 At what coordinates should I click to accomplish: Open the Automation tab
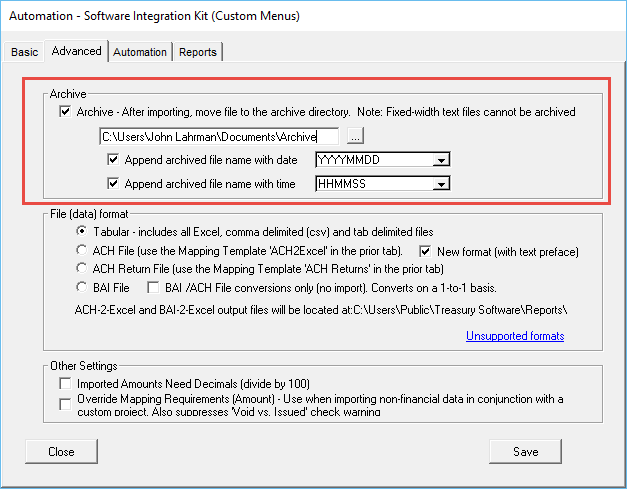coord(140,52)
